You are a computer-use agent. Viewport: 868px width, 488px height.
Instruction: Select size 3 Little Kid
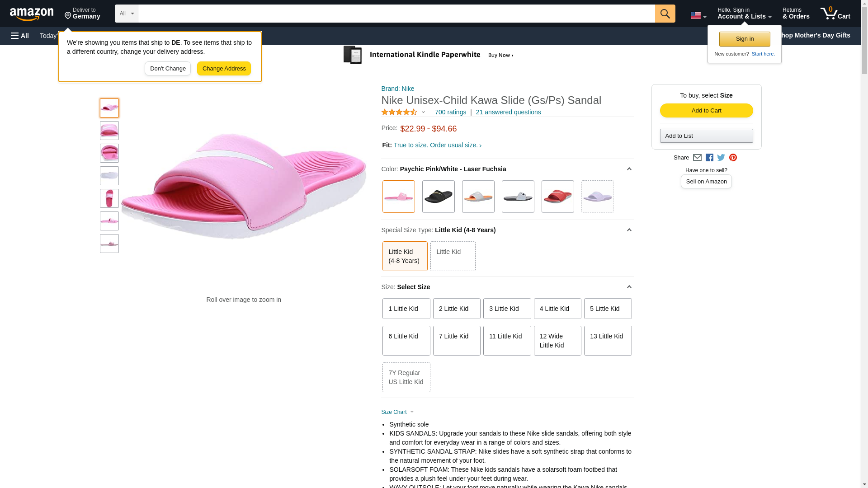(x=507, y=309)
